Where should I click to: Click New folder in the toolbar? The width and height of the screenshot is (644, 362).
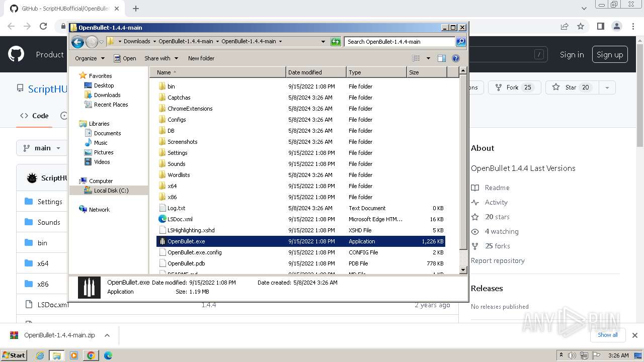point(201,58)
